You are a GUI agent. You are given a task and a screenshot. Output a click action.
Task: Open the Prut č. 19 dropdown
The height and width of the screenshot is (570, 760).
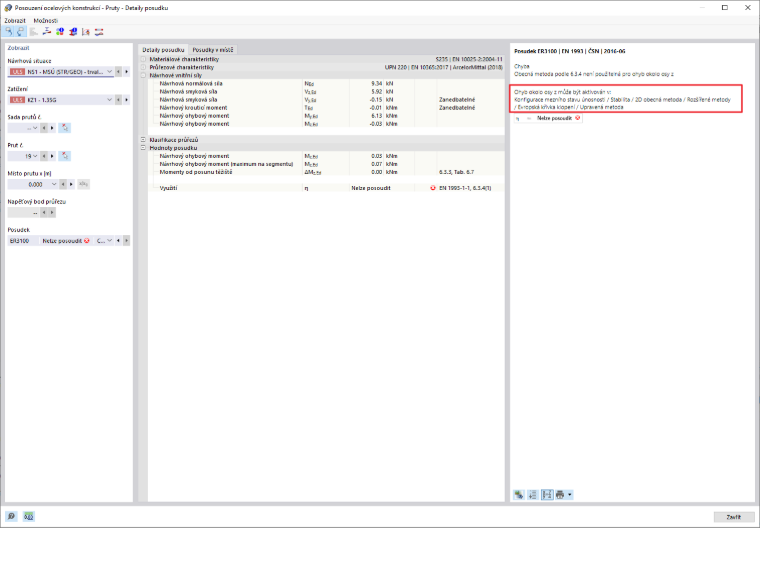(35, 156)
